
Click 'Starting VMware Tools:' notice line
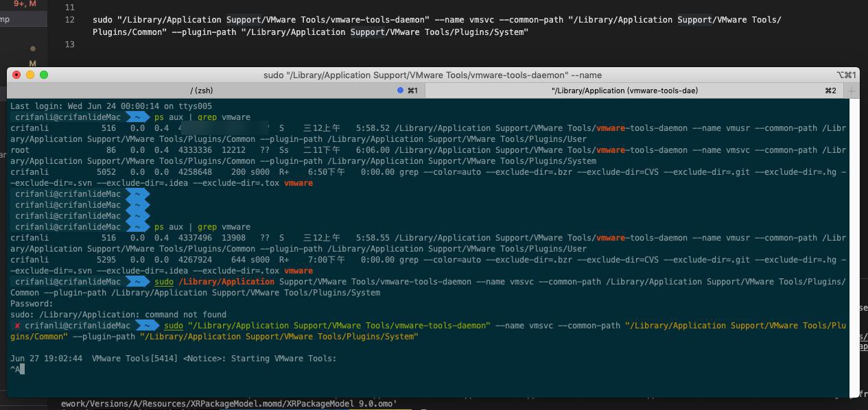[x=174, y=359]
